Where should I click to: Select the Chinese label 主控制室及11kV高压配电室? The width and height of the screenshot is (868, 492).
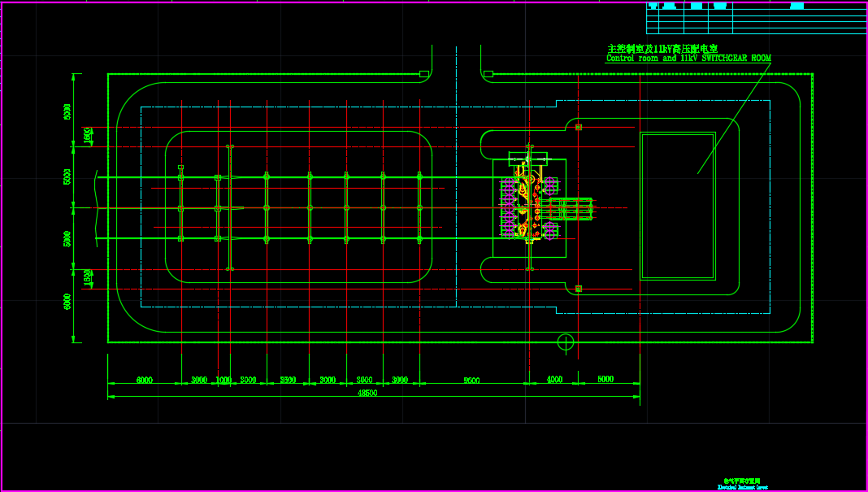[x=662, y=49]
